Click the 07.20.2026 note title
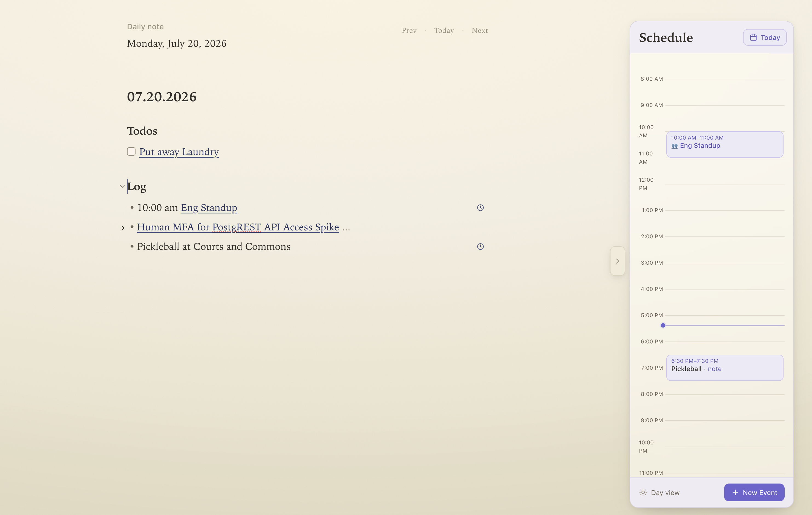 pos(162,97)
